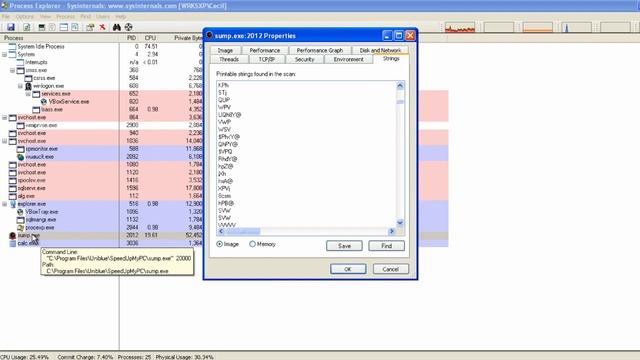Open the Options menu

pos(24,17)
